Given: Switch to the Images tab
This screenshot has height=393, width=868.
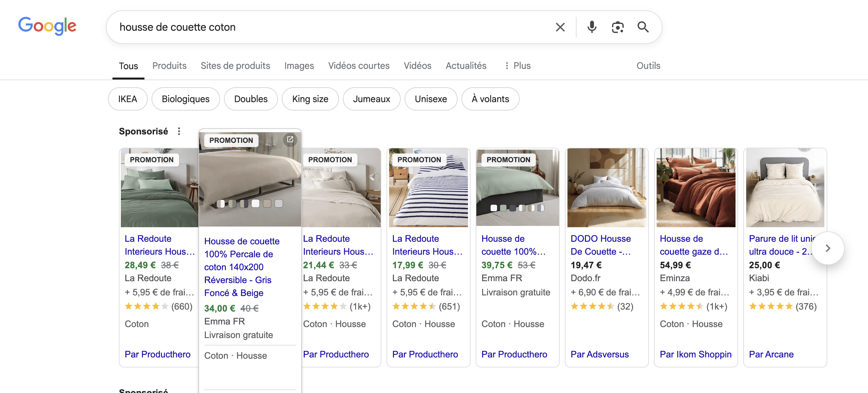Looking at the screenshot, I should [299, 66].
